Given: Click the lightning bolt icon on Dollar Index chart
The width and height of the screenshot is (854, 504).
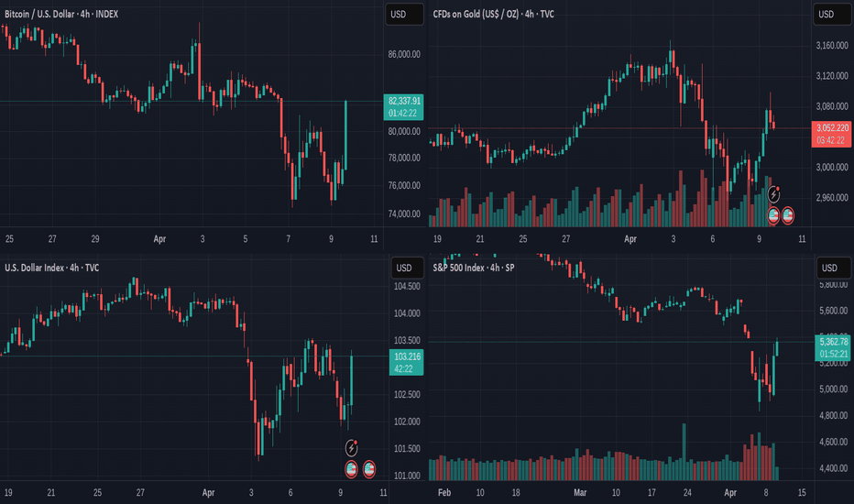Looking at the screenshot, I should (351, 448).
